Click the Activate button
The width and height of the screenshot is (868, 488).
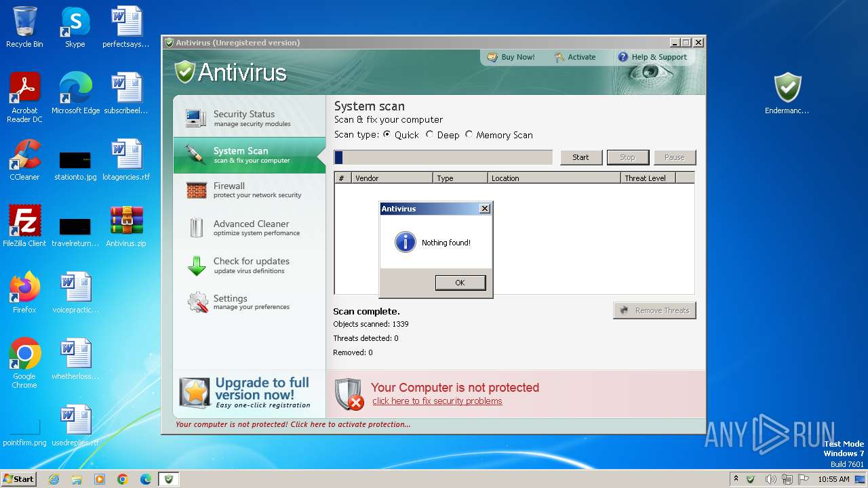tap(574, 57)
